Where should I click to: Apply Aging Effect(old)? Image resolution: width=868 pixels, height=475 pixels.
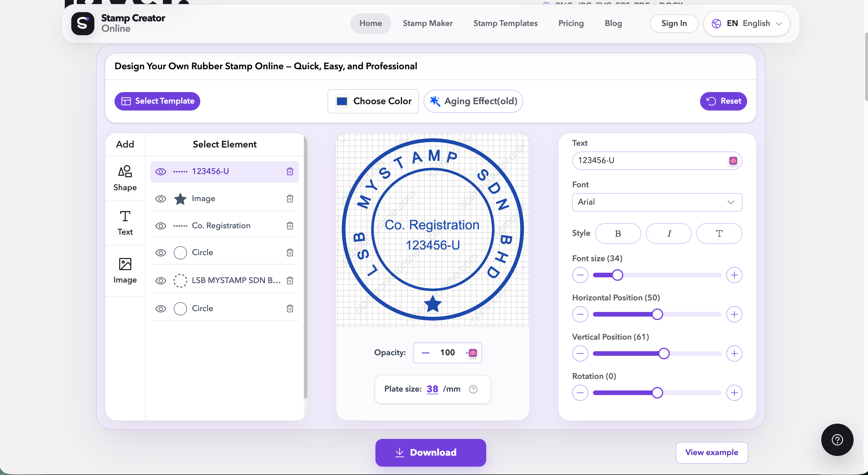473,101
